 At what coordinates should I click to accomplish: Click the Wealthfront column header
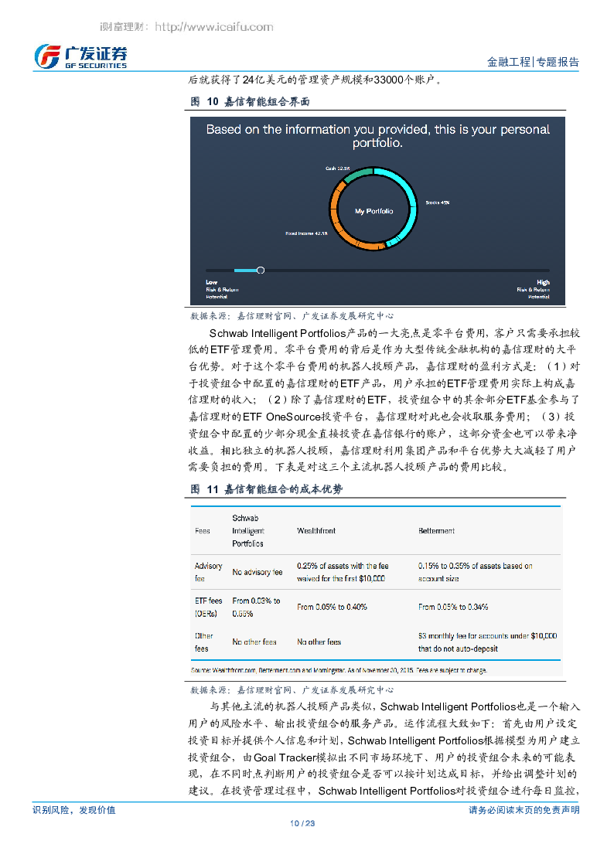[x=316, y=531]
